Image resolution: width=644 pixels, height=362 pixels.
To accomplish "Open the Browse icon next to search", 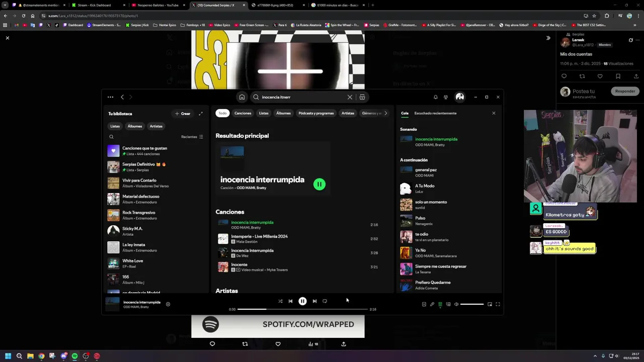I will 362,97.
